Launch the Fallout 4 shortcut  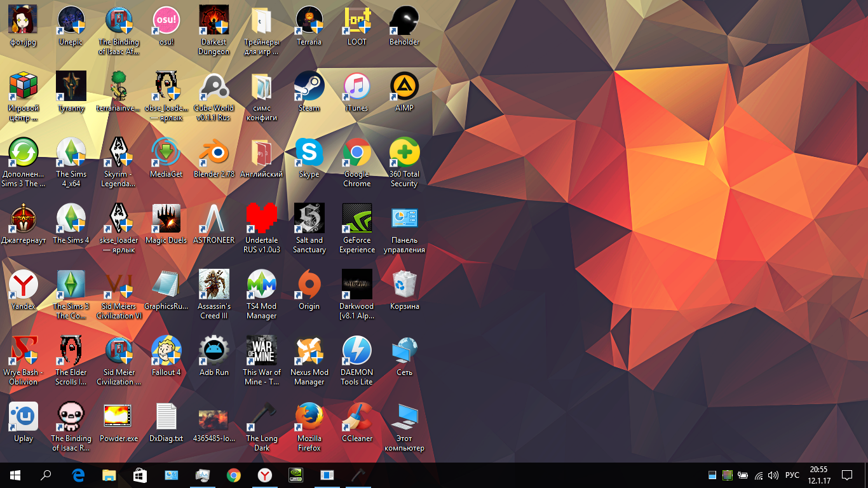(x=166, y=351)
